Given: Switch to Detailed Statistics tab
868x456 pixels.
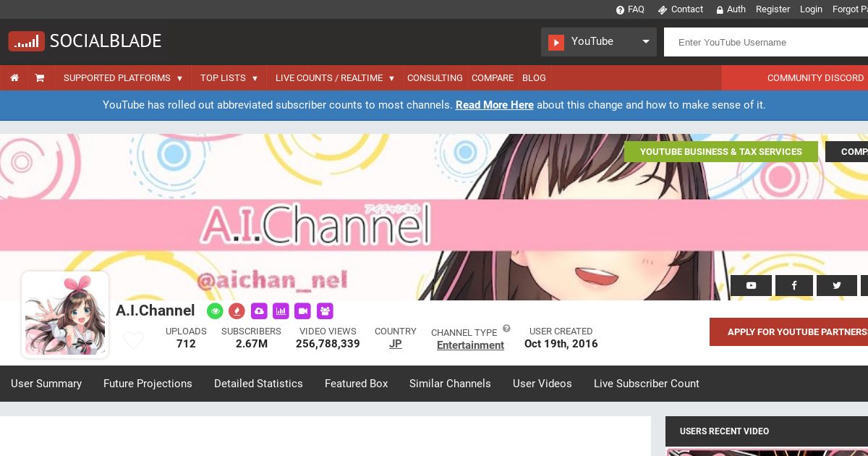Looking at the screenshot, I should click(x=258, y=384).
